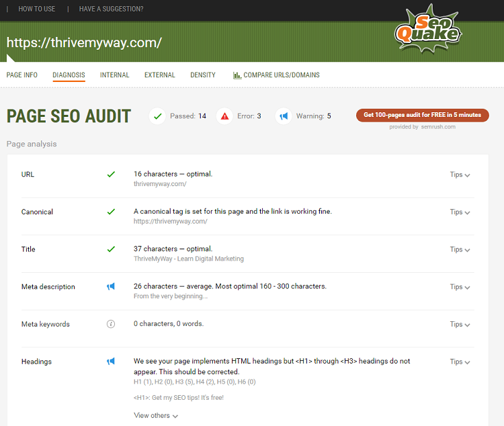Click the Meta description row label
The height and width of the screenshot is (426, 504).
tap(48, 286)
